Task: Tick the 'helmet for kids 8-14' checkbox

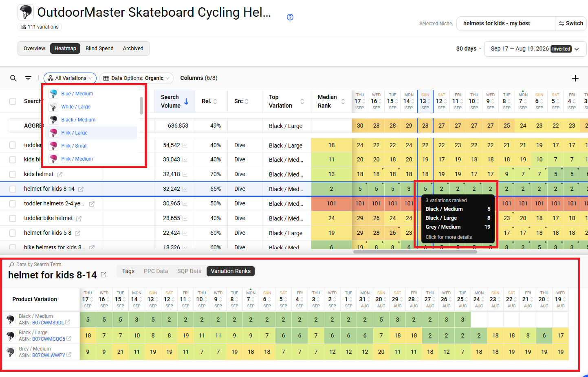Action: (13, 189)
